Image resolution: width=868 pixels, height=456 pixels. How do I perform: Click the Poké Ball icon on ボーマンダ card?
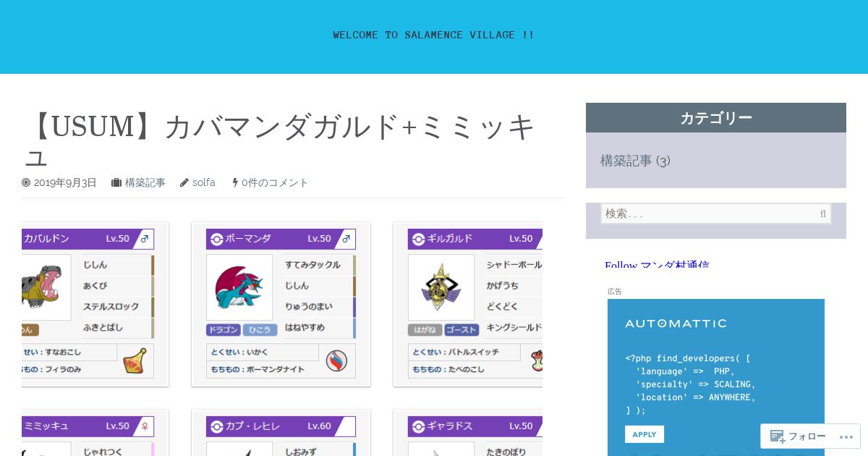[216, 239]
